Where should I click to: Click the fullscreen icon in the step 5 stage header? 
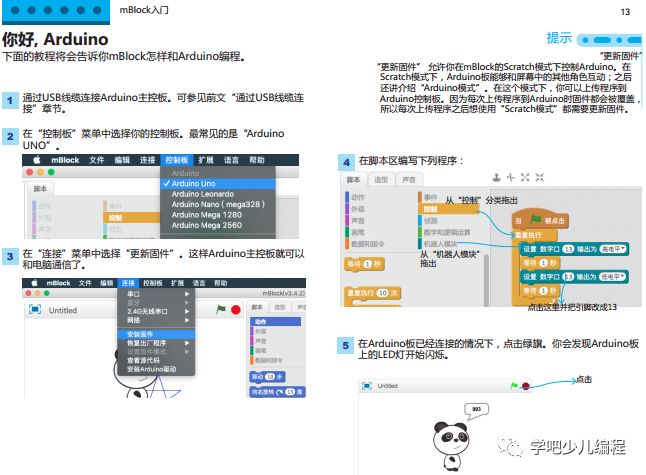[366, 386]
